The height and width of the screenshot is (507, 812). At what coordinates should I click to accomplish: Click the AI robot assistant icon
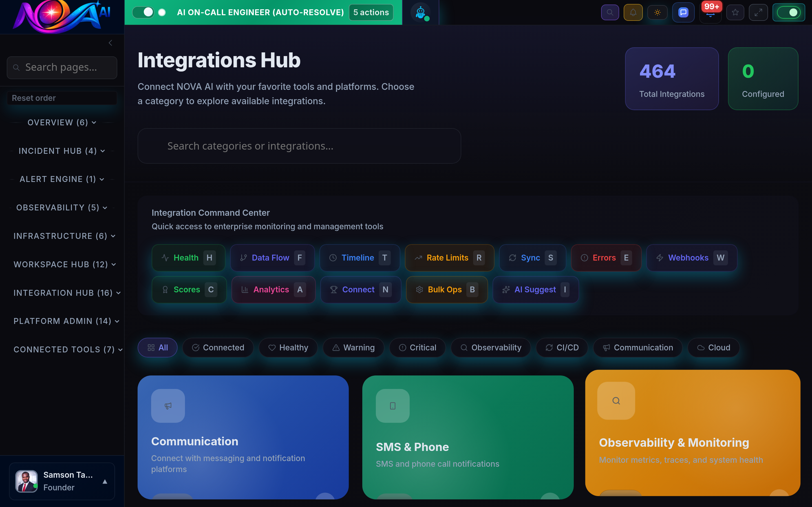(x=420, y=12)
